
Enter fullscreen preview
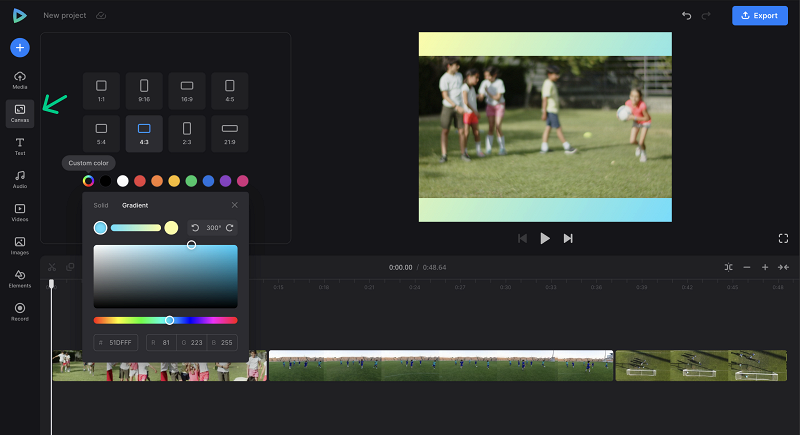783,239
